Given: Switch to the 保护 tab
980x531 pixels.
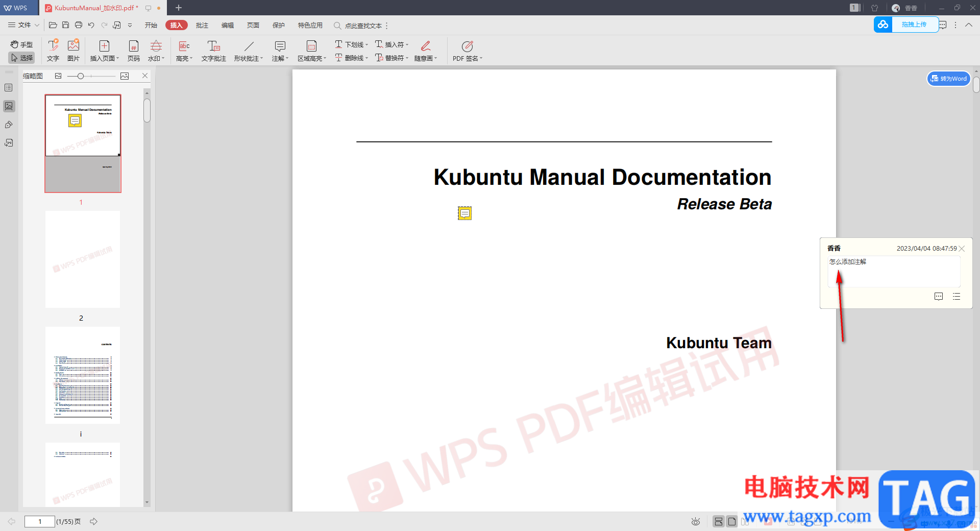Looking at the screenshot, I should tap(279, 25).
